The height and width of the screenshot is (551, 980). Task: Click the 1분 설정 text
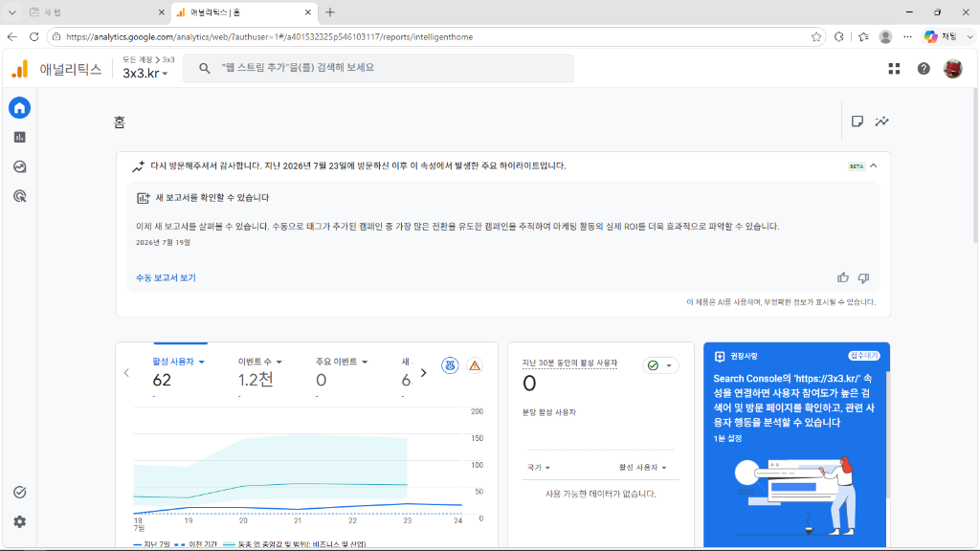click(x=727, y=438)
